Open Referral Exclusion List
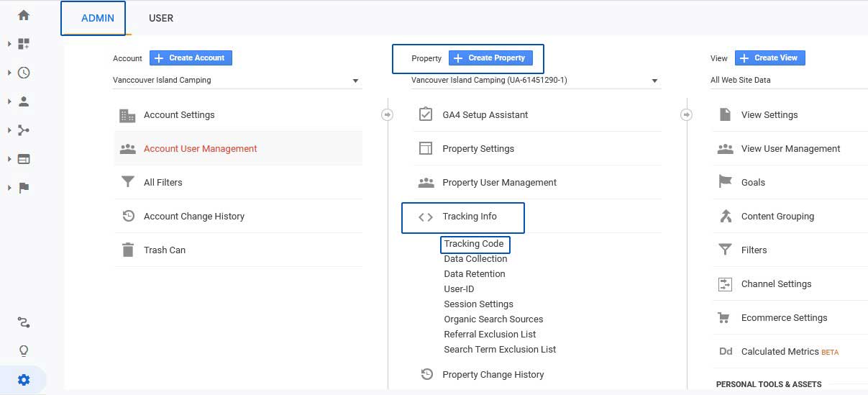The width and height of the screenshot is (868, 395). (x=490, y=335)
